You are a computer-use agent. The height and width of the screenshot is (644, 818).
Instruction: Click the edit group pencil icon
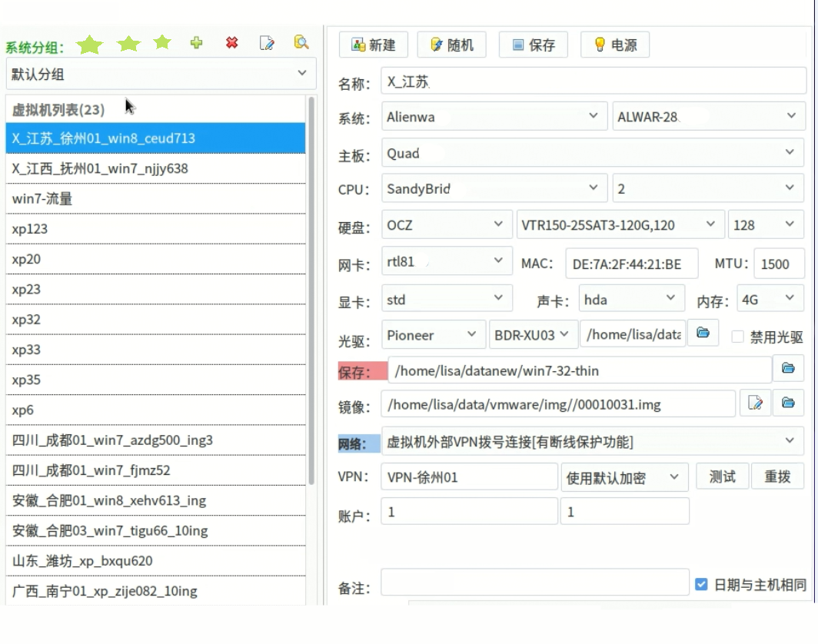tap(267, 43)
